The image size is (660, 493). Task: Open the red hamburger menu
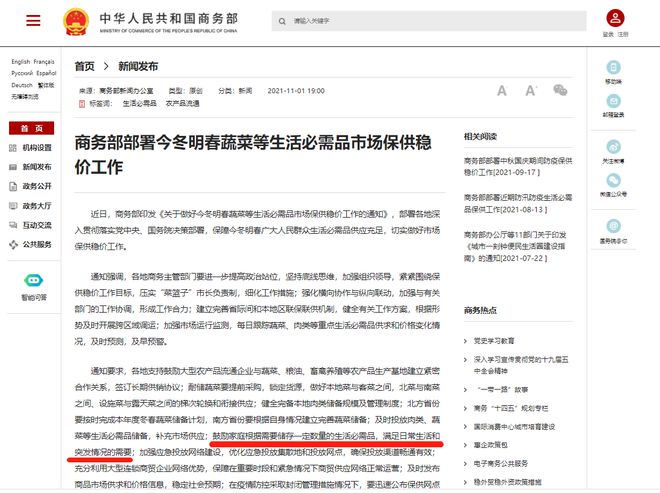[34, 20]
